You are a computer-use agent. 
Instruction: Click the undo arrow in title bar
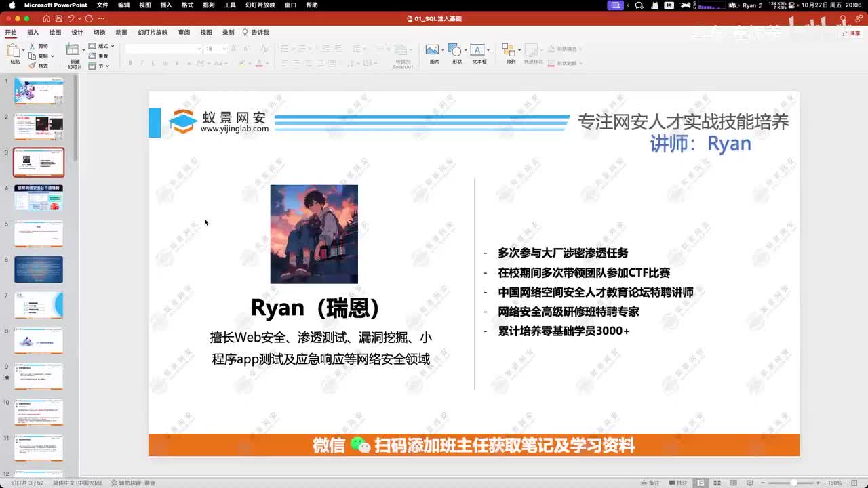coord(71,18)
